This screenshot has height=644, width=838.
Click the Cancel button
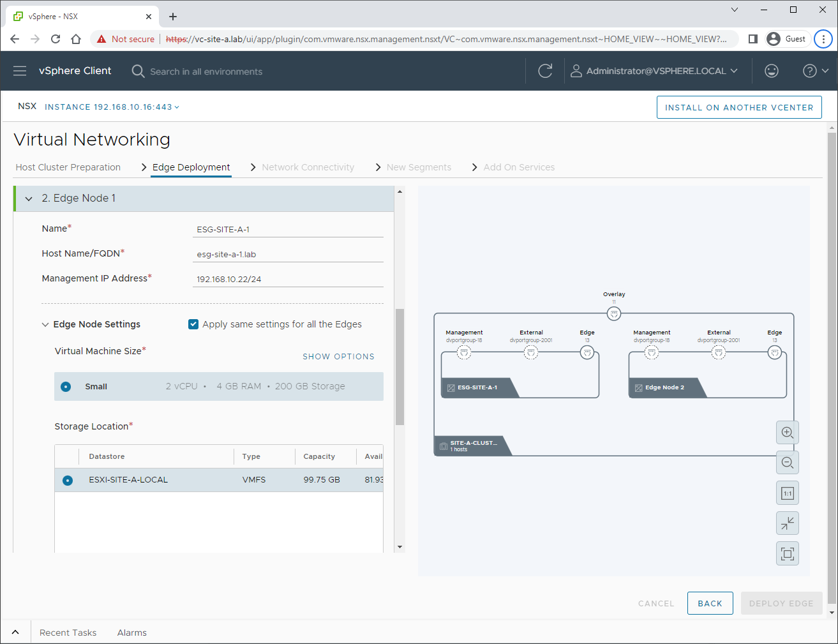coord(656,603)
